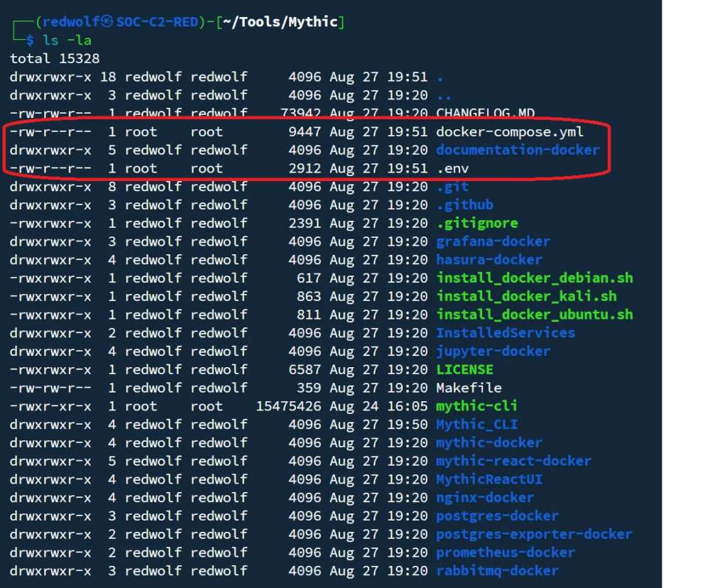Click the grafana-docker directory name
The image size is (727, 588).
[x=493, y=241]
